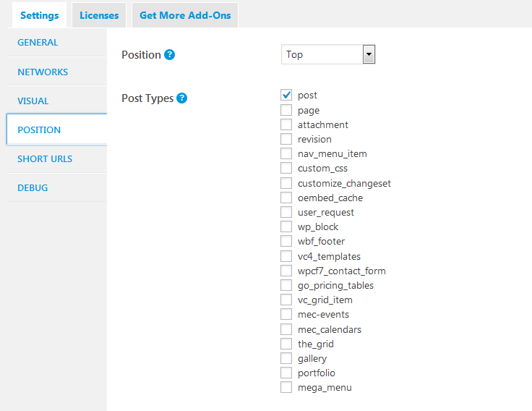This screenshot has height=411, width=532.
Task: Select the Settings tab
Action: (40, 15)
